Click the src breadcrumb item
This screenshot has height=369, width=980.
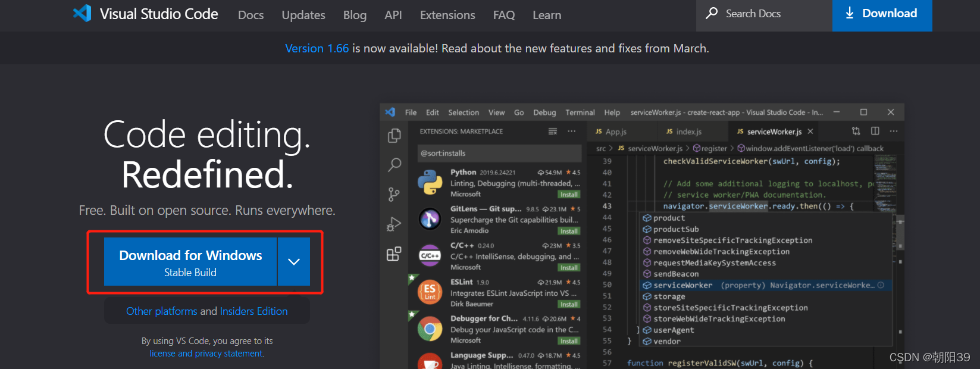coord(601,148)
